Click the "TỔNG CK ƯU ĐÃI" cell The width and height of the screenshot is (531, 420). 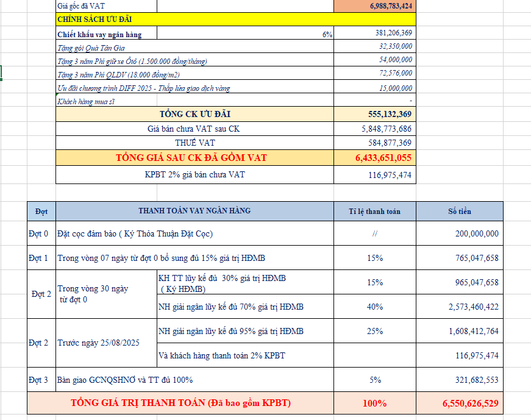[194, 115]
